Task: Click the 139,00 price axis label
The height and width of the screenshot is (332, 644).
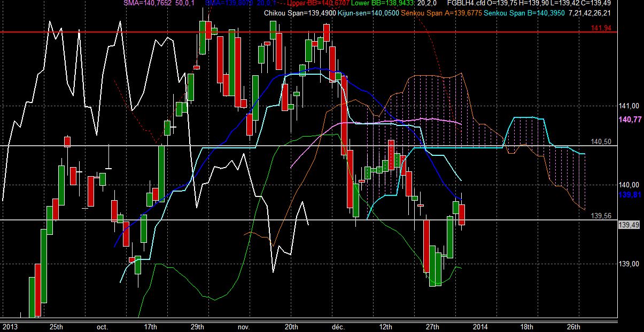Action: 629,264
